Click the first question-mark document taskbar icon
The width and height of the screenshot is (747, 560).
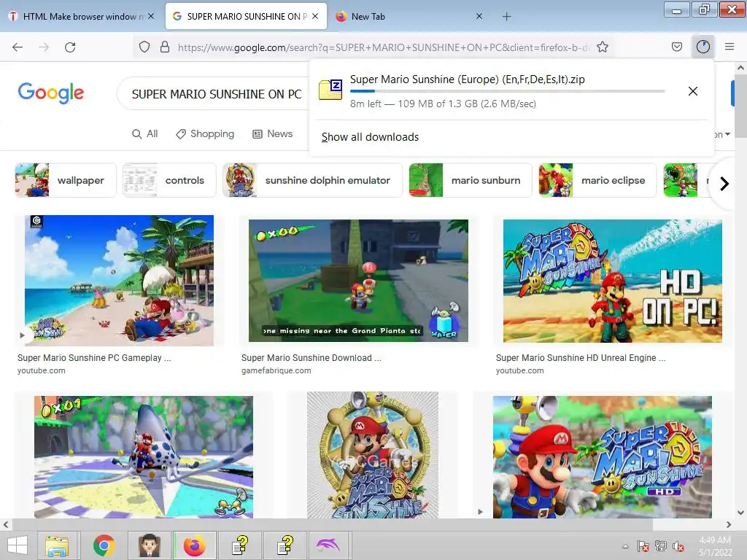(x=239, y=545)
